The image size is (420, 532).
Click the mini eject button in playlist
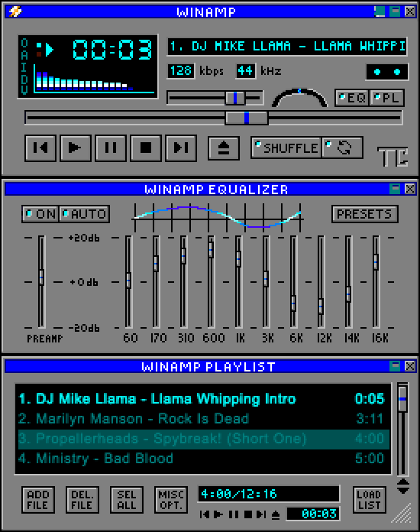276,515
